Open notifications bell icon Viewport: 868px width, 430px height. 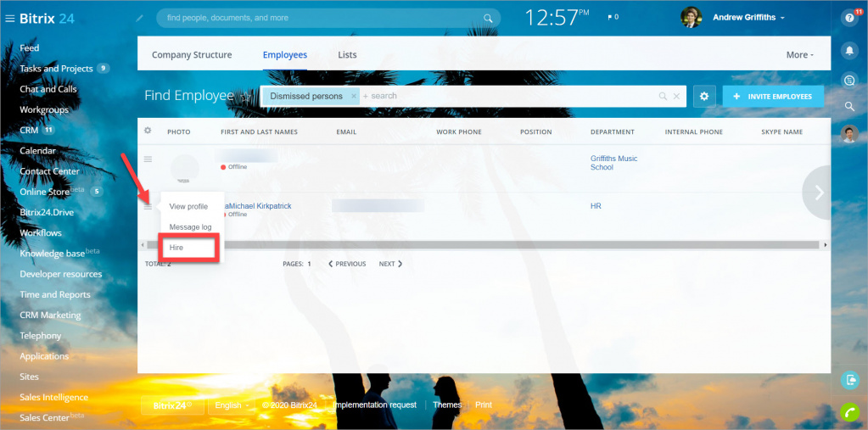849,51
